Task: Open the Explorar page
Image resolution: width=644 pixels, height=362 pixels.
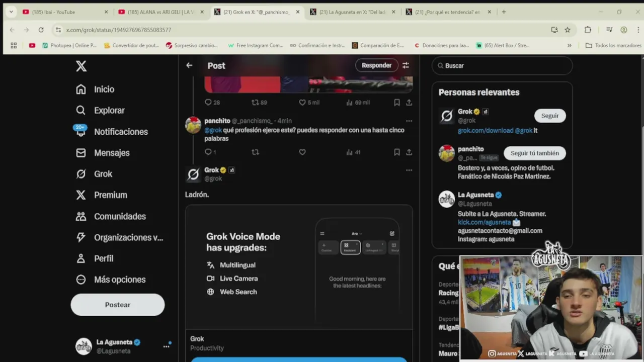Action: (x=100, y=110)
